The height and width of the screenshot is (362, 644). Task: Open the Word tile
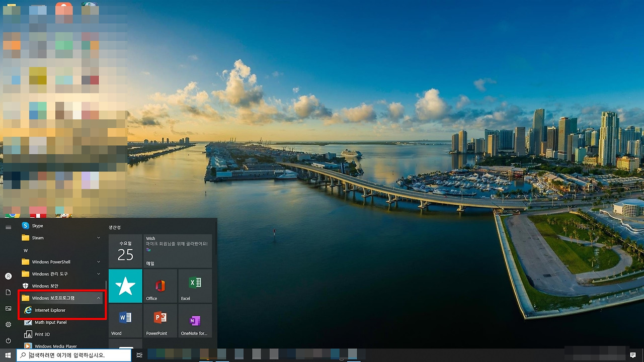tap(125, 320)
